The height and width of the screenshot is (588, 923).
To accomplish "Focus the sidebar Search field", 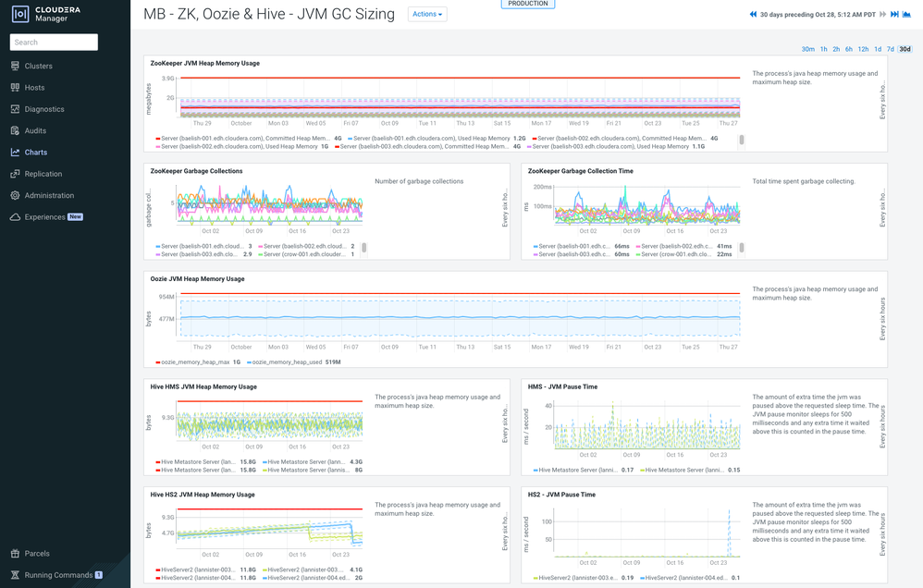I will click(54, 43).
